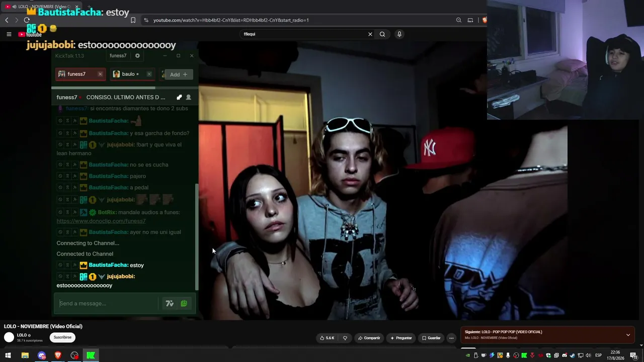Switch ESP keyboard language indicator

[598, 355]
